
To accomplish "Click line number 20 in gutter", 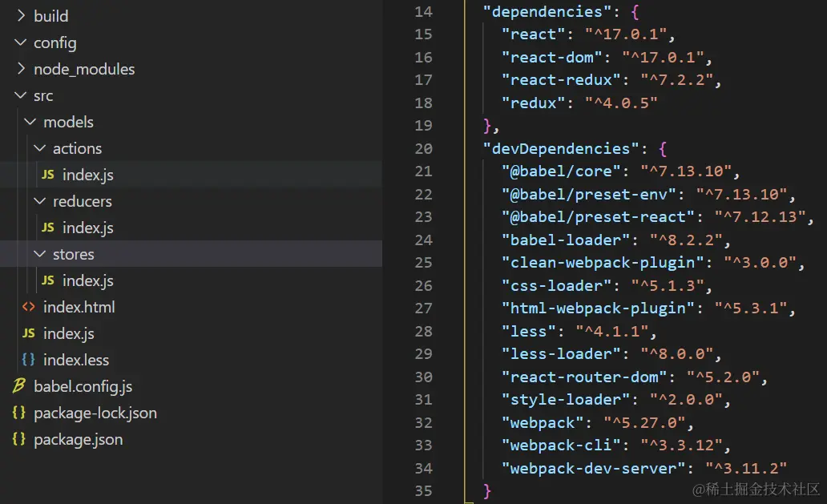I will (x=424, y=149).
